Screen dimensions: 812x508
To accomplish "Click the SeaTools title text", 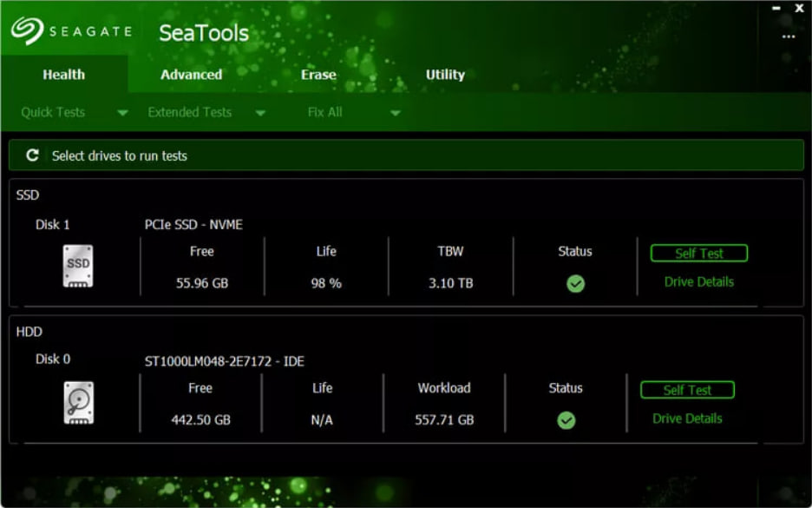I will (204, 33).
